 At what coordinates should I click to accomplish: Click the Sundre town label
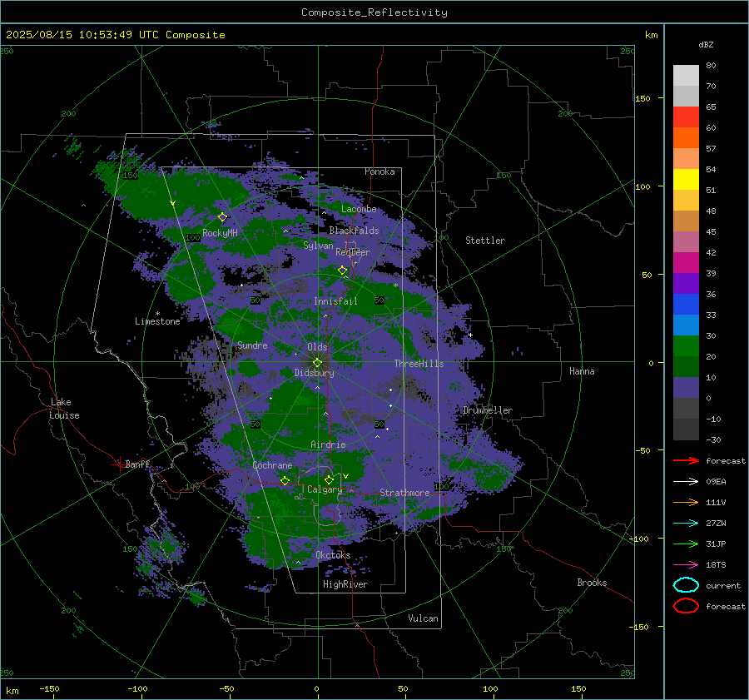[x=252, y=345]
